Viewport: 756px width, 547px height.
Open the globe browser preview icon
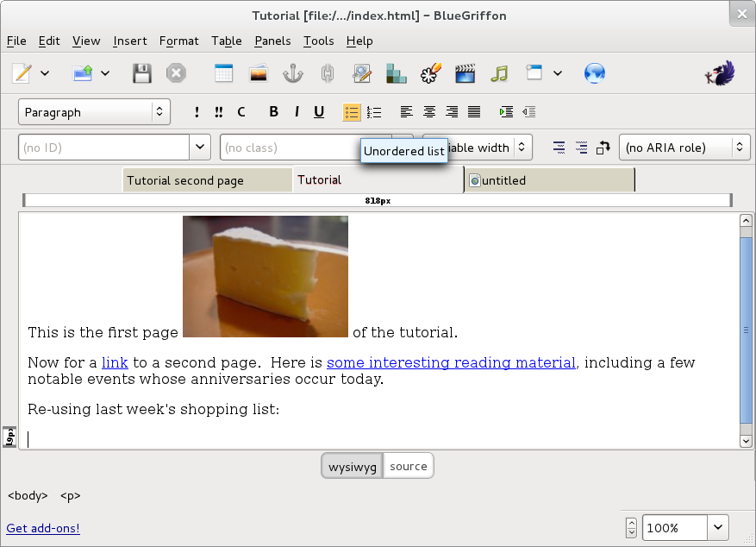[595, 73]
